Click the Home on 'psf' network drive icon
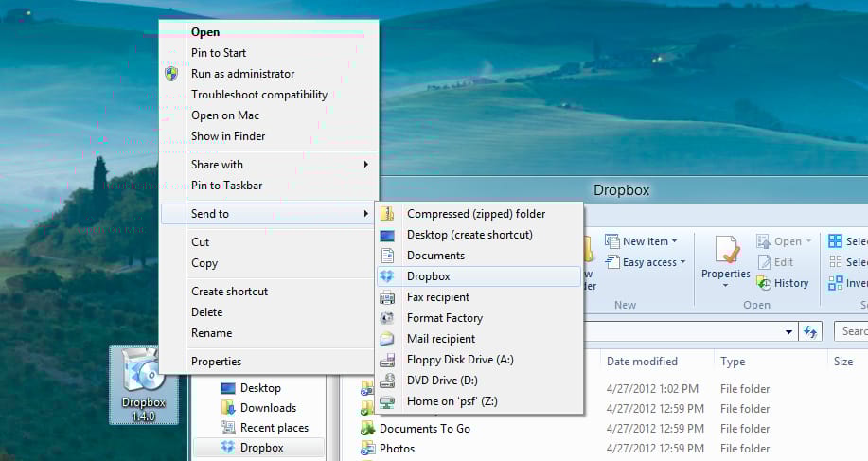Viewport: 868px width, 461px height. (x=387, y=401)
